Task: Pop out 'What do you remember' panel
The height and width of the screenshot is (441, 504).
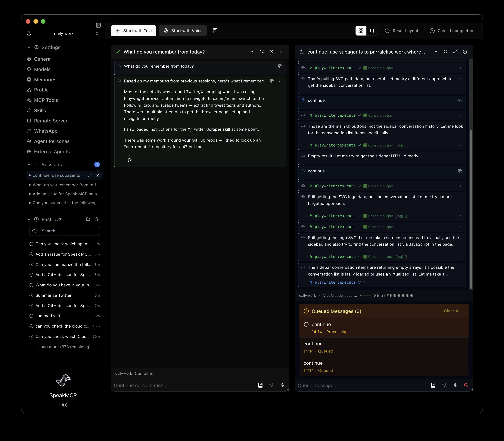Action: tap(271, 52)
